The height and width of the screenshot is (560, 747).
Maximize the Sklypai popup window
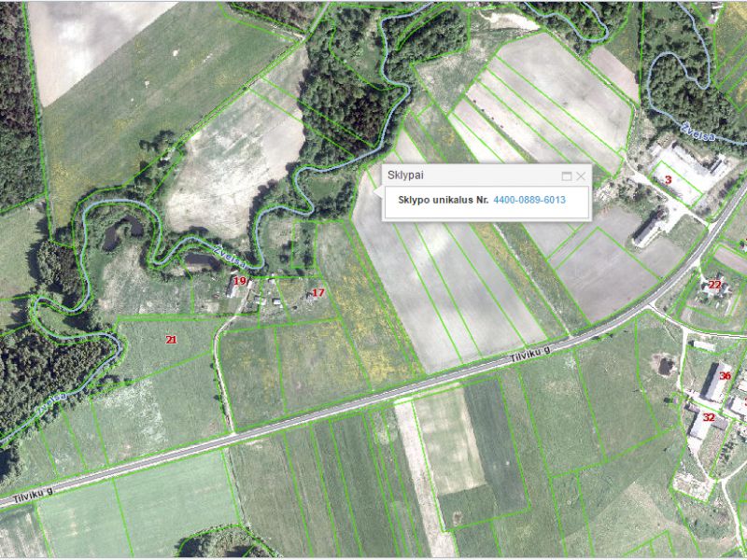(567, 175)
